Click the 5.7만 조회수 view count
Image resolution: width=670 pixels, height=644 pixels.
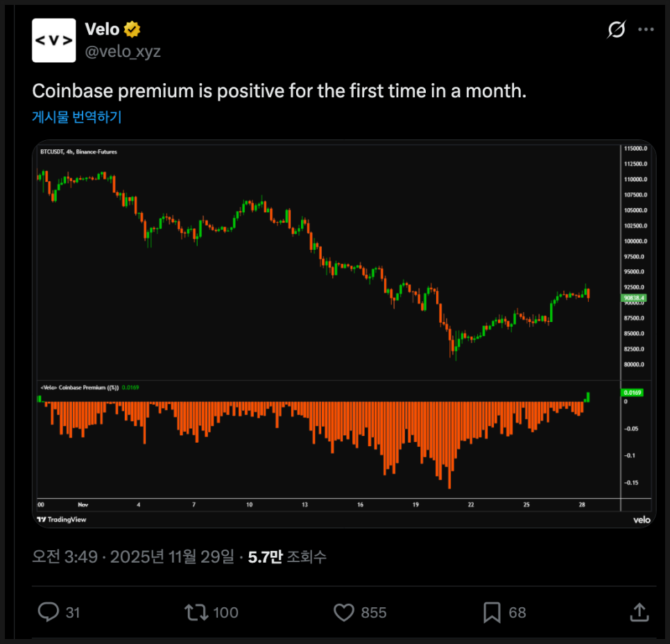[287, 557]
